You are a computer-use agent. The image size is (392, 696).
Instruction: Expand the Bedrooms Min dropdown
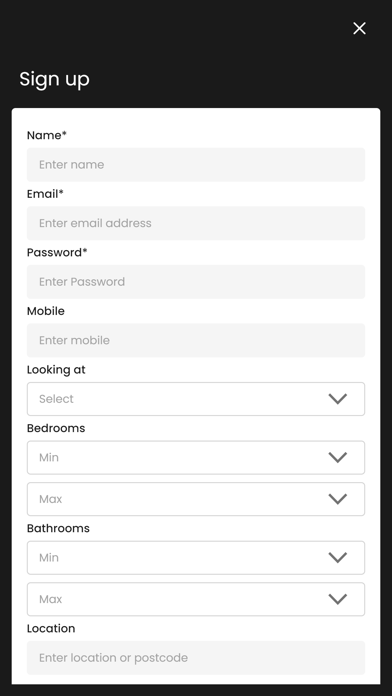196,458
